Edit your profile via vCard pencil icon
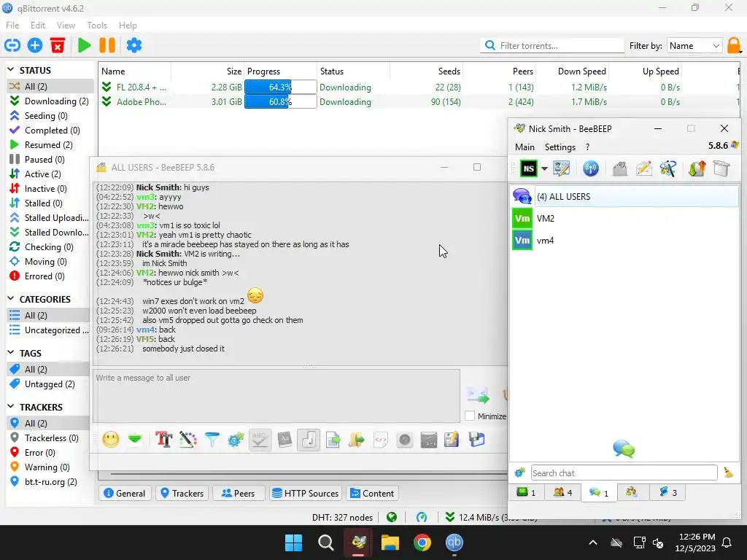This screenshot has height=560, width=747. coord(561,168)
